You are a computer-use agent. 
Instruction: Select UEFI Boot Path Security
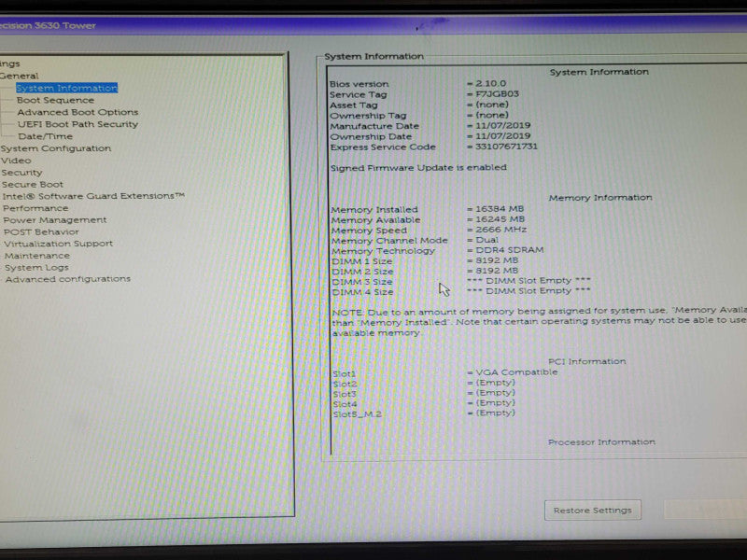78,124
